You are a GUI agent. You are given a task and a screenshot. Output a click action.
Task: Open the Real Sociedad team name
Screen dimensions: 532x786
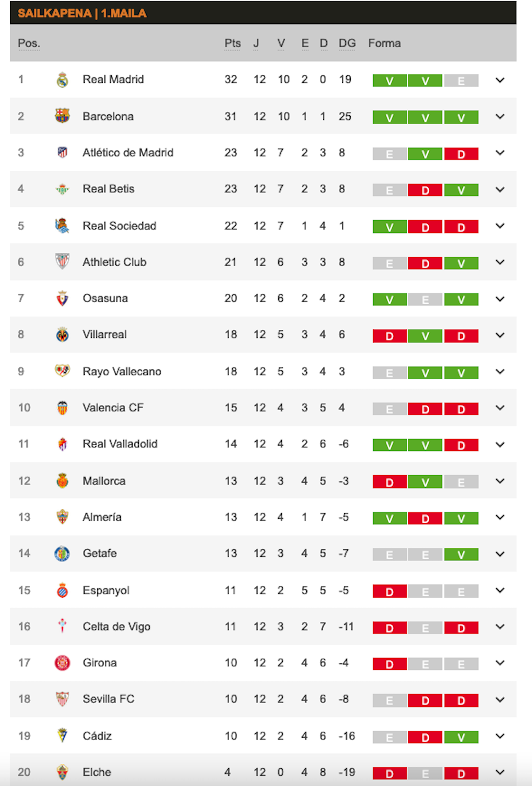[x=119, y=226]
